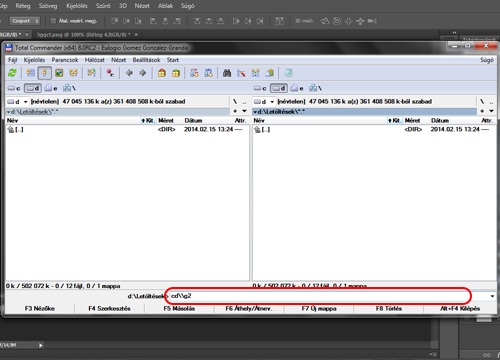Click the unpack files archive icon
500x360 pixels.
click(176, 73)
